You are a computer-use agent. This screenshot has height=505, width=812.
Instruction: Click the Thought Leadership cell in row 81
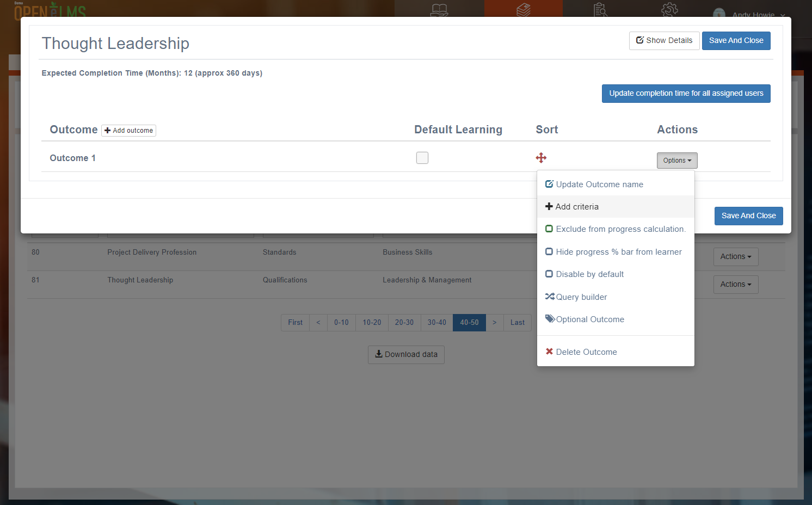click(x=140, y=280)
